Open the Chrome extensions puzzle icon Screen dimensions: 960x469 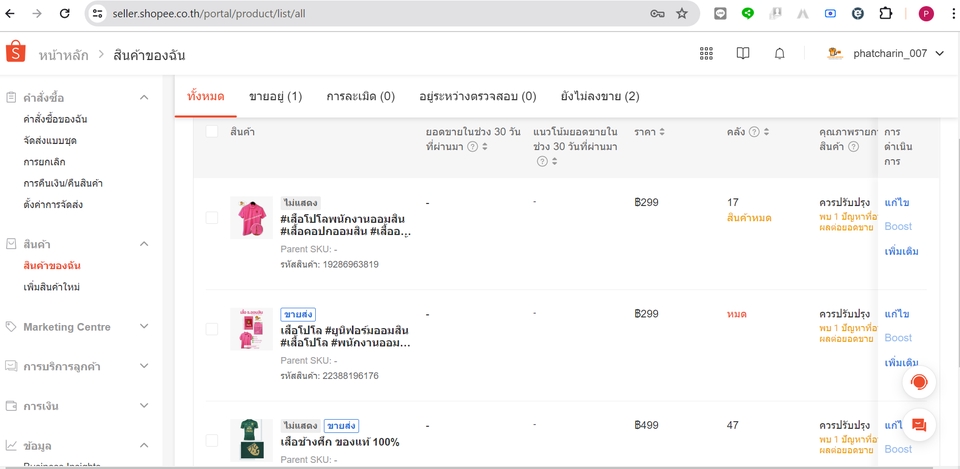886,13
